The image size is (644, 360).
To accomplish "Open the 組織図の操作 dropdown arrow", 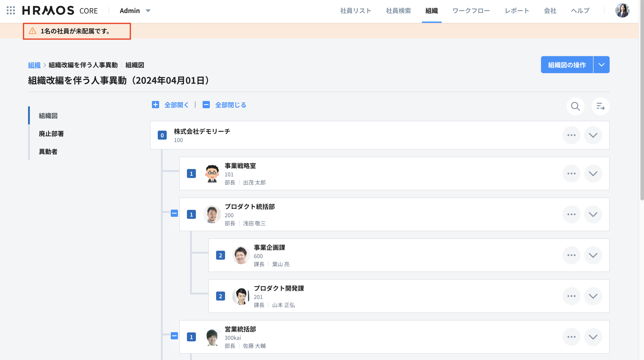I will click(601, 65).
